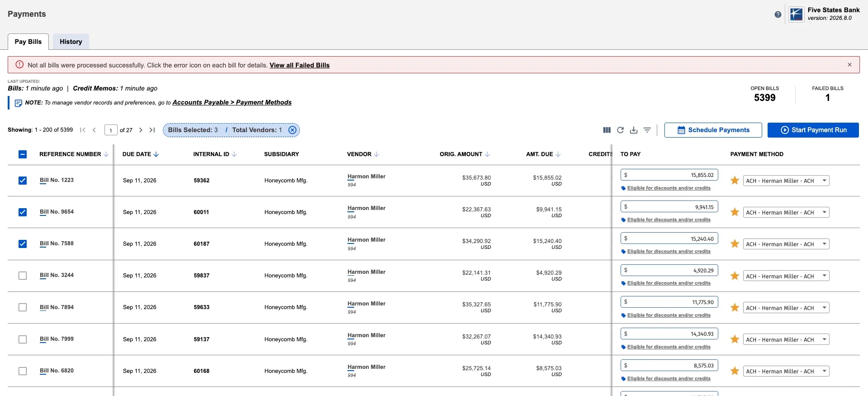Open payment method dropdown for Bill No. 7894
Viewport: 868px width, 396px height.
(x=786, y=308)
